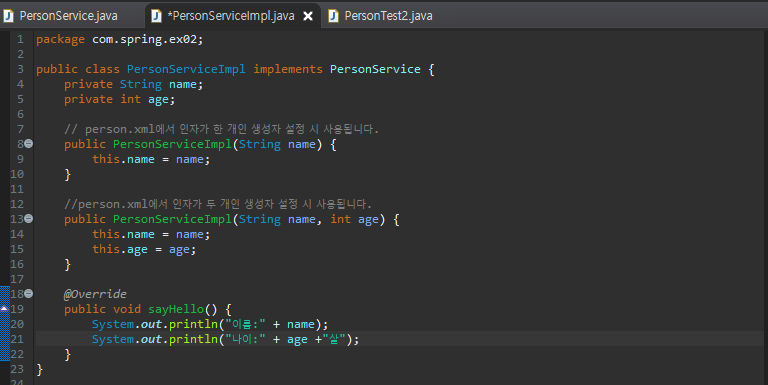Image resolution: width=768 pixels, height=385 pixels.
Task: Click Java file icon on PersonServiceImpl.java tab
Action: (156, 16)
